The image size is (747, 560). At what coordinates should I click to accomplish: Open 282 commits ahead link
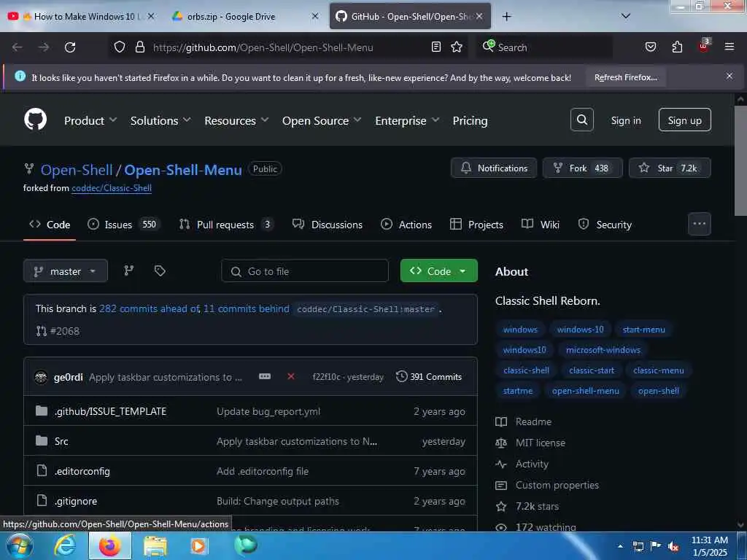[x=149, y=308]
